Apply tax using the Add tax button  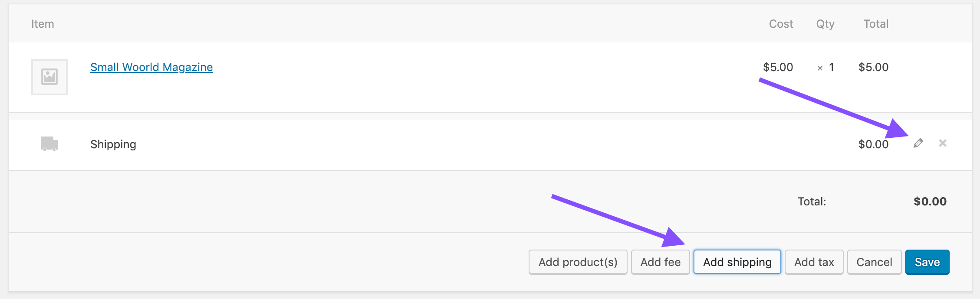pyautogui.click(x=813, y=262)
